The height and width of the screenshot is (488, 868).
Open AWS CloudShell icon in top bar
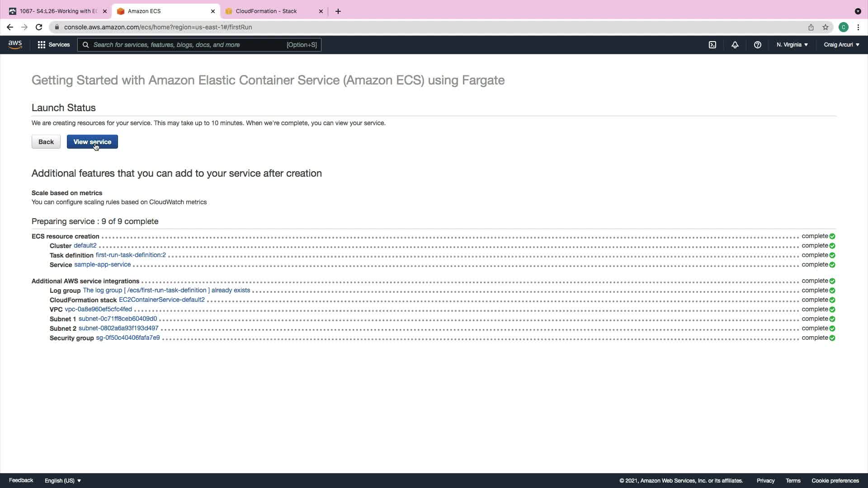pos(712,45)
